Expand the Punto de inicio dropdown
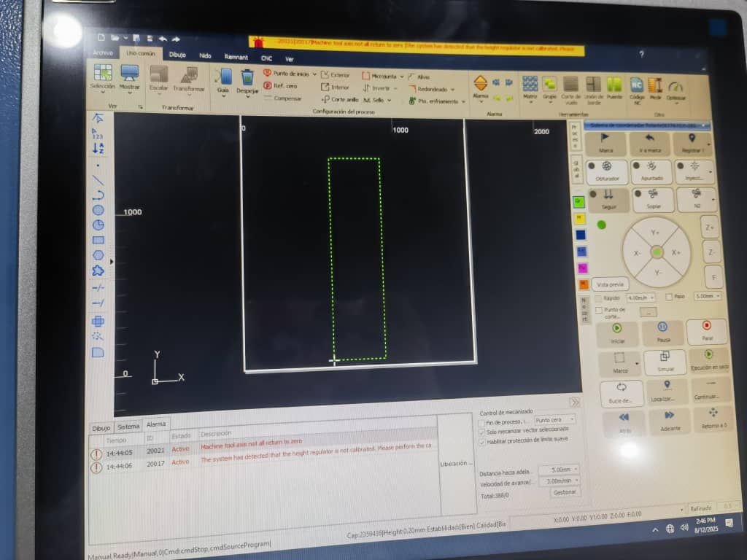The image size is (747, 560). [314, 74]
